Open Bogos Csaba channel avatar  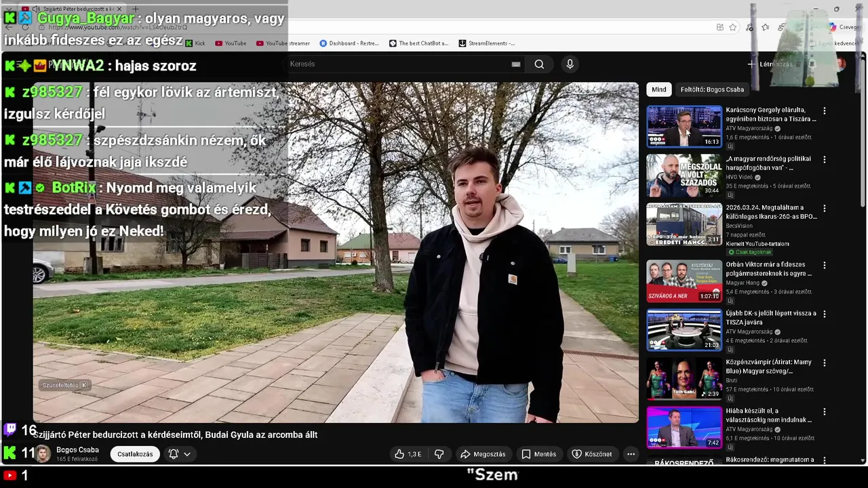pyautogui.click(x=43, y=454)
